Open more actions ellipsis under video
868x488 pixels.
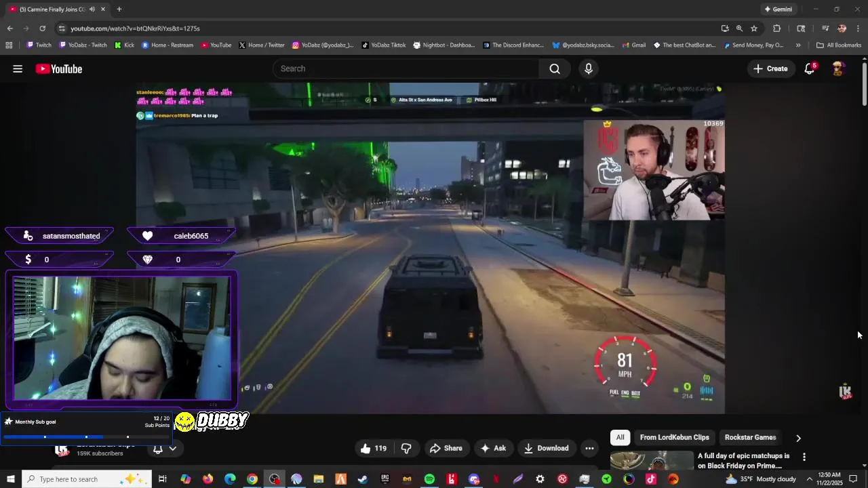589,448
